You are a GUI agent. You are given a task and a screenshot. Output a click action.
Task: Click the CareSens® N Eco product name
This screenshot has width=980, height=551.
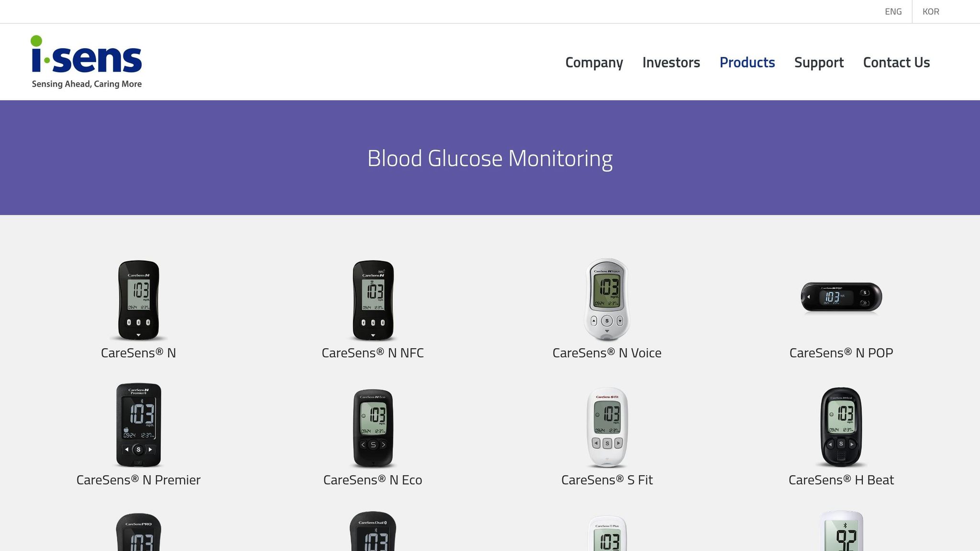pos(373,480)
